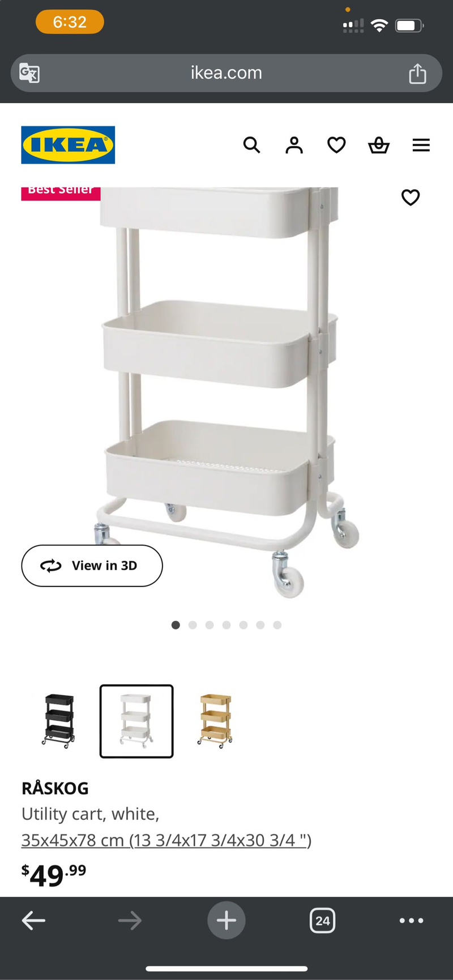This screenshot has width=453, height=980.
Task: Open the 24 tabs switcher
Action: point(323,921)
